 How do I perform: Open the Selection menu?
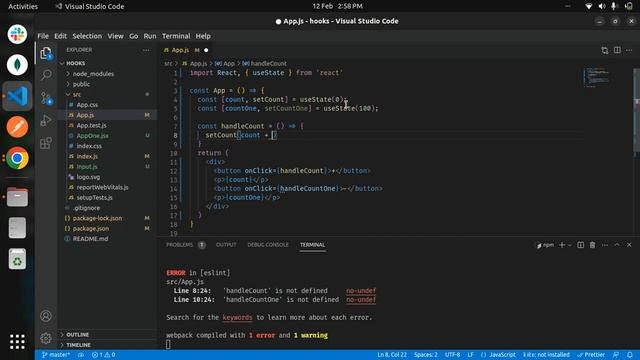pyautogui.click(x=87, y=36)
